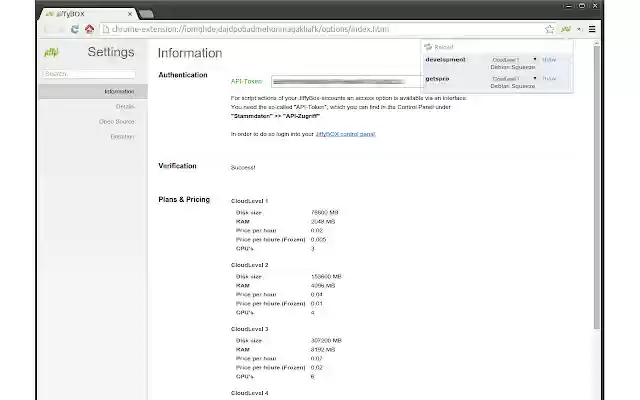Focus the settings Search field
The width and height of the screenshot is (640, 400).
click(89, 74)
